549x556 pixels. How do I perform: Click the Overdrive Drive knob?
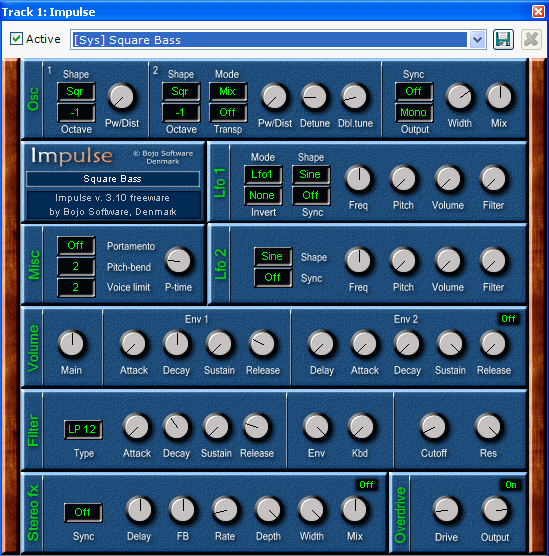pos(446,510)
